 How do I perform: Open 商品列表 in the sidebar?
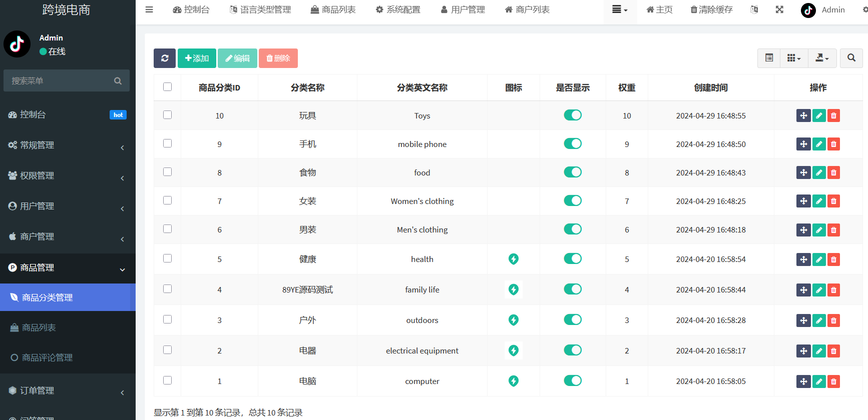[x=39, y=327]
